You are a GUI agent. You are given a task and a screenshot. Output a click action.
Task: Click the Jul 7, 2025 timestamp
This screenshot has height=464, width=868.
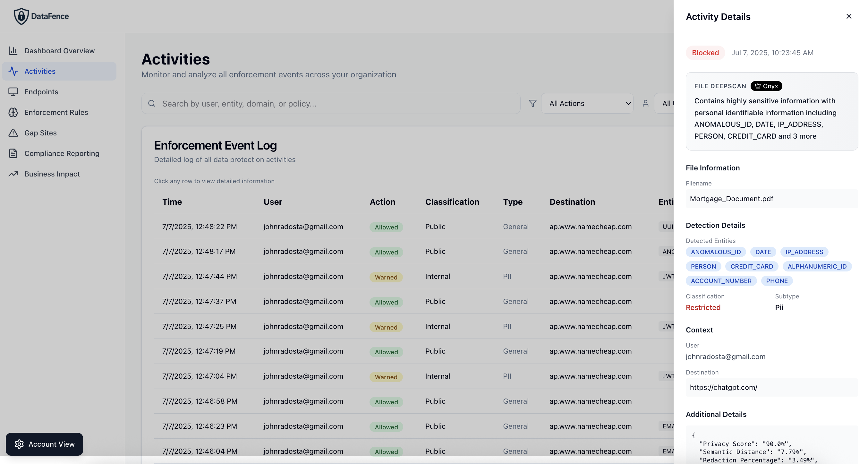772,53
